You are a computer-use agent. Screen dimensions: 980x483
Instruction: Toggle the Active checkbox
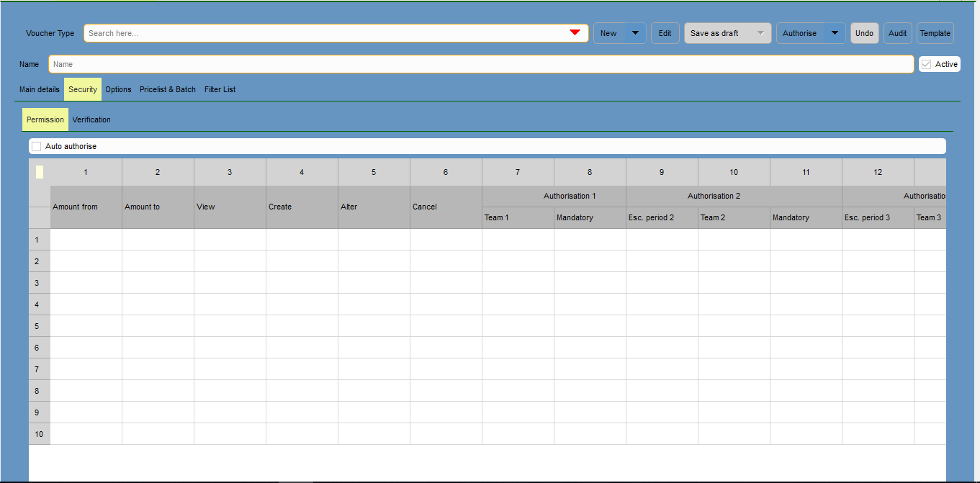927,64
